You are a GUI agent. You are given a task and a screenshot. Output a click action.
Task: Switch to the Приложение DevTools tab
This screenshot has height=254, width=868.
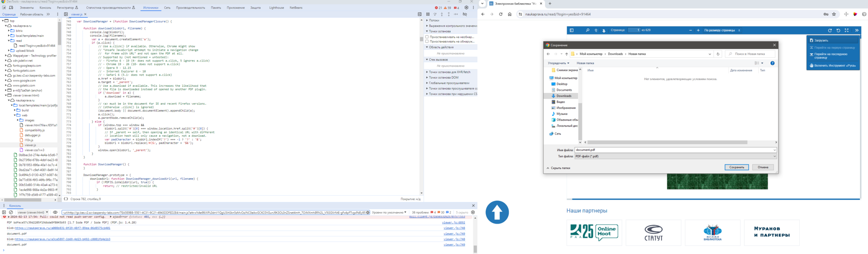[236, 8]
